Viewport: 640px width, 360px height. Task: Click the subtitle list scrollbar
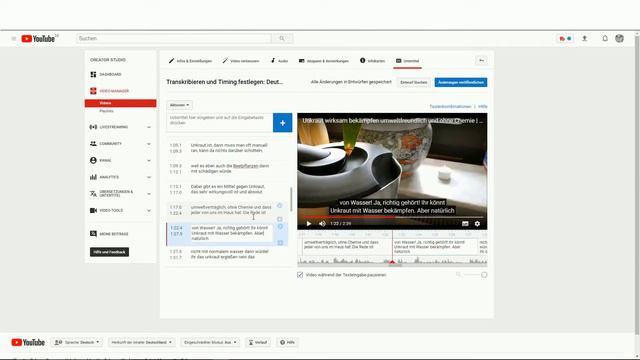click(291, 200)
